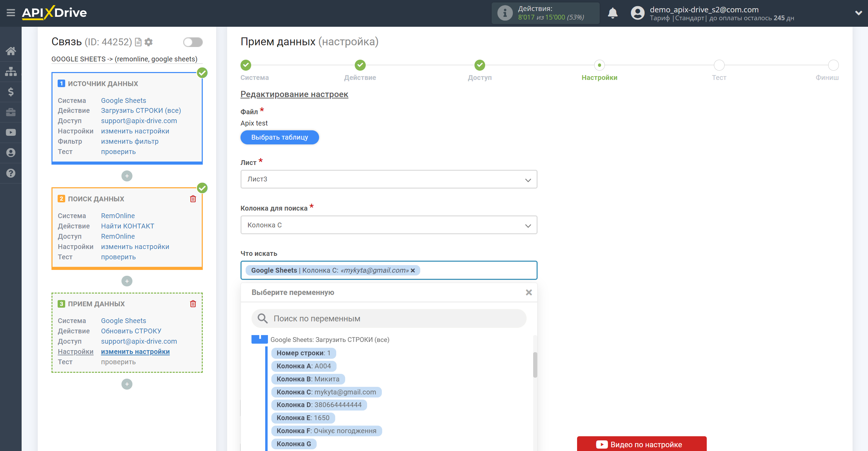Open help question mark sidebar icon
This screenshot has height=451, width=868.
tap(11, 173)
